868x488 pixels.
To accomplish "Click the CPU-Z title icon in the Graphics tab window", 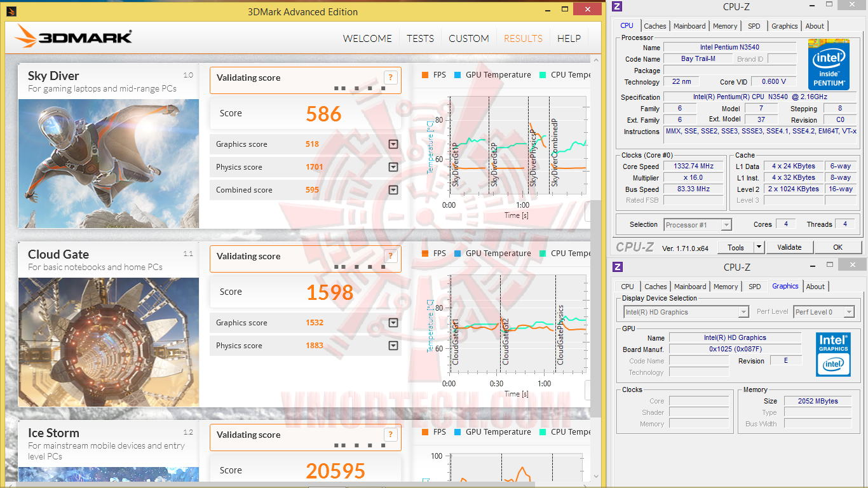I will [617, 267].
